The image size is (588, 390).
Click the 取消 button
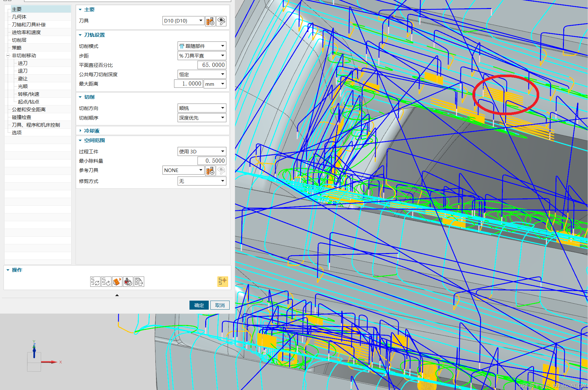[x=220, y=305]
